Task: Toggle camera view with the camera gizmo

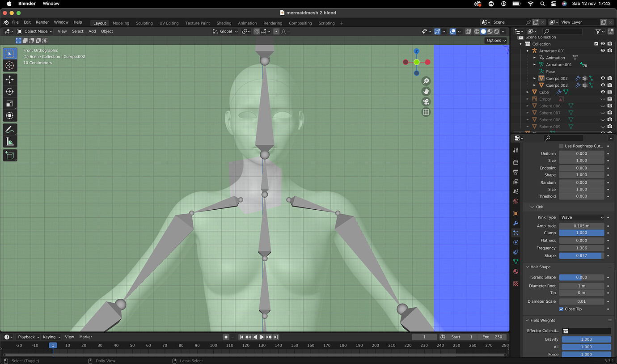Action: (426, 102)
